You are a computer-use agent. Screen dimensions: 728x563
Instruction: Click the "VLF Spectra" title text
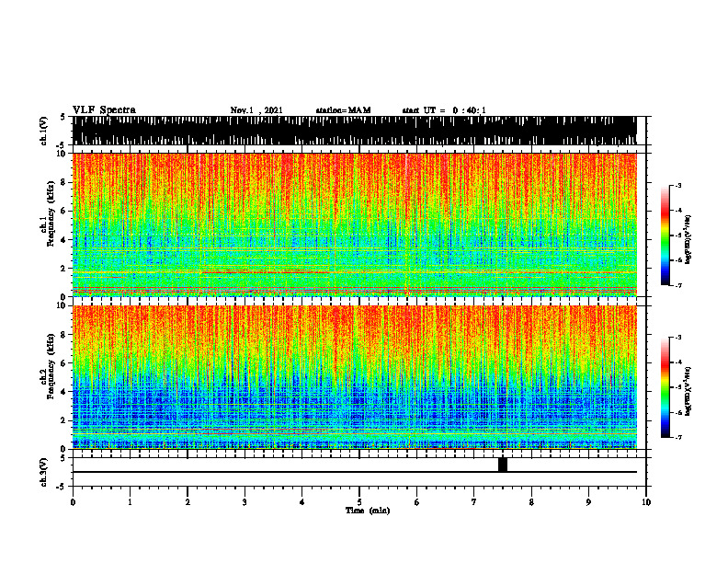pos(104,110)
